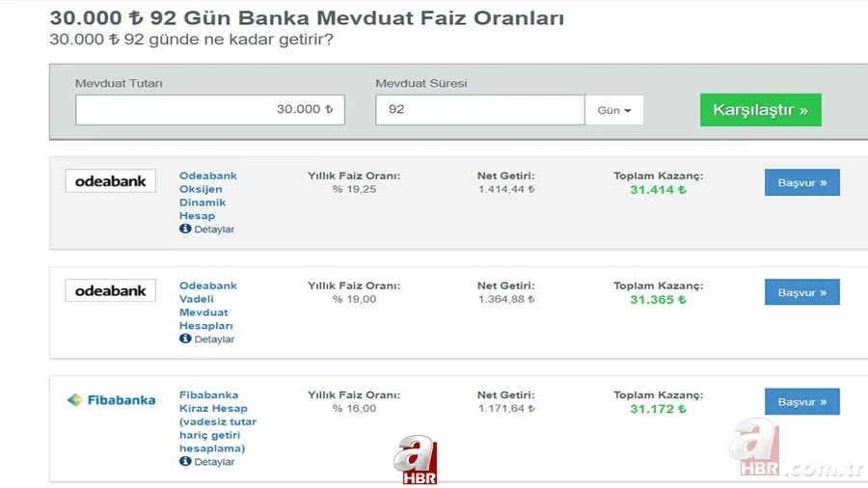Open the Gün duration unit dropdown
Screen dimensions: 868x488
click(x=614, y=110)
